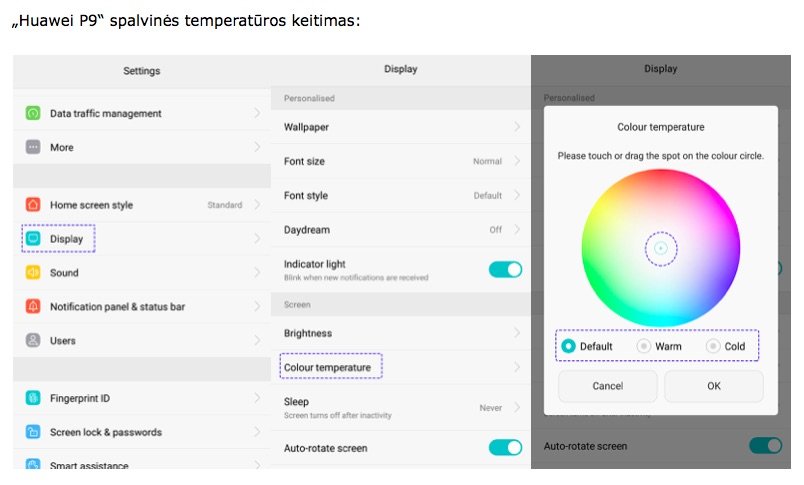Select the Cold radio button
This screenshot has width=804, height=485.
(713, 346)
